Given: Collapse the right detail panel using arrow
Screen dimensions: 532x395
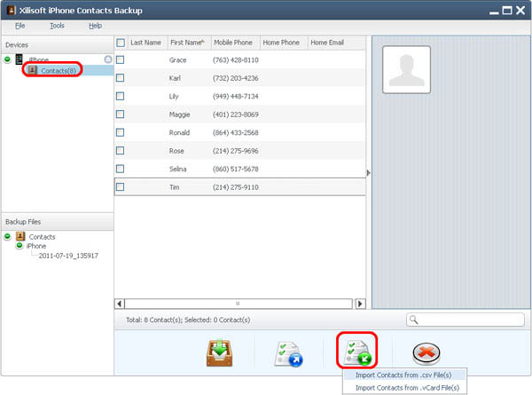Looking at the screenshot, I should click(367, 173).
